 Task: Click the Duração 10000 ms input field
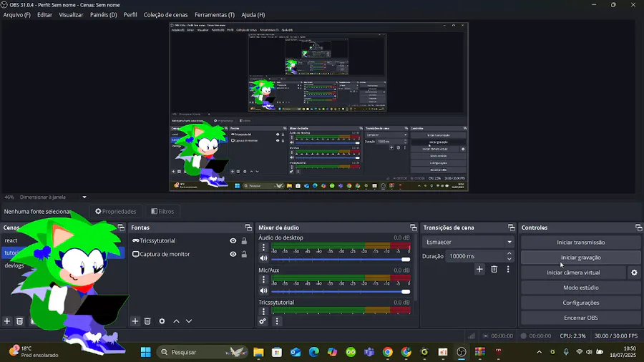476,256
